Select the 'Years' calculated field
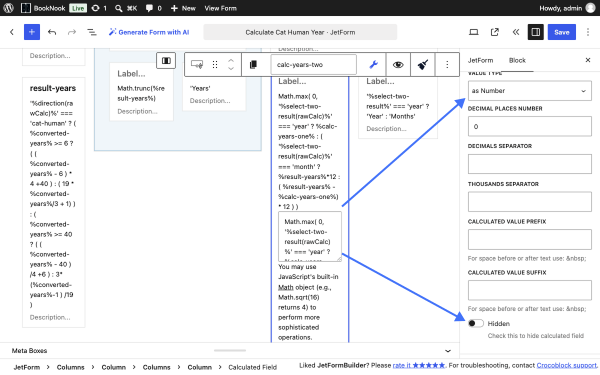This screenshot has height=375, width=600. coord(214,93)
